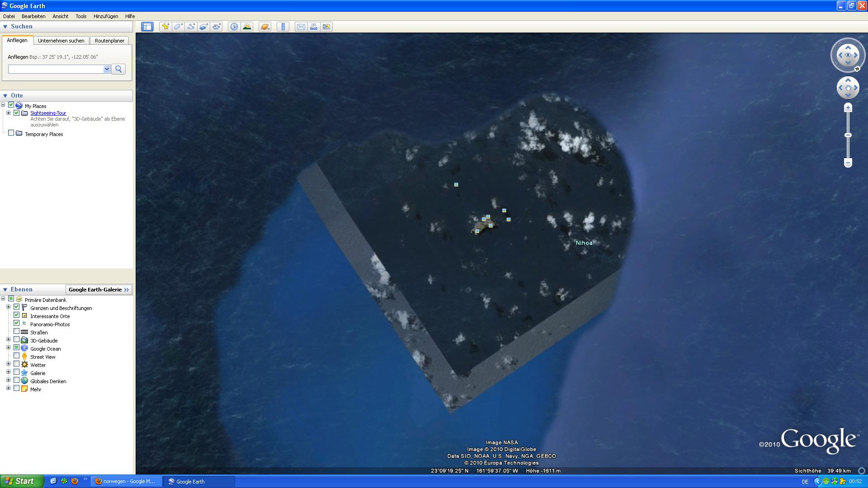Add a polygon from the toolbar
Screen dimensions: 868x488
[178, 27]
